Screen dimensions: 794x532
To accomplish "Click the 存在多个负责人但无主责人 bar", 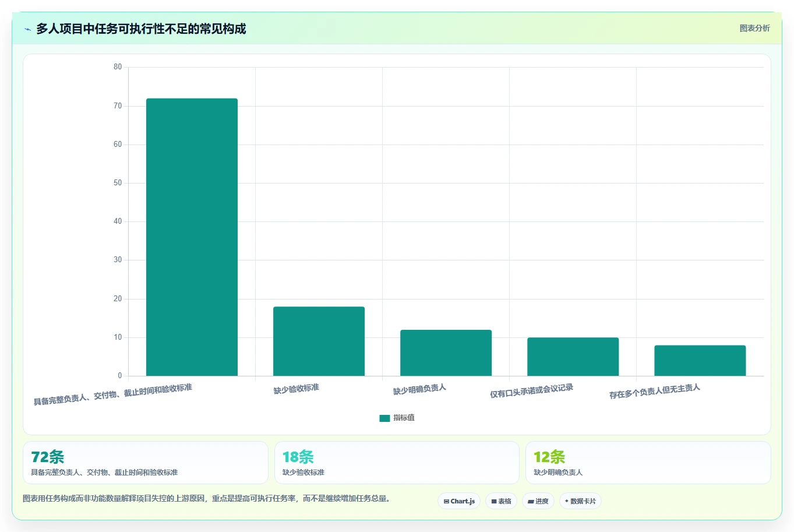I will [700, 361].
